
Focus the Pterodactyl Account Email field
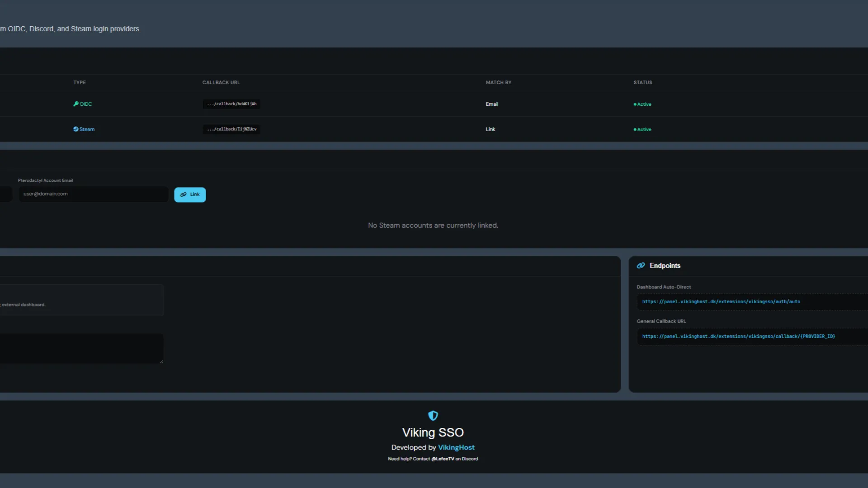pyautogui.click(x=93, y=194)
